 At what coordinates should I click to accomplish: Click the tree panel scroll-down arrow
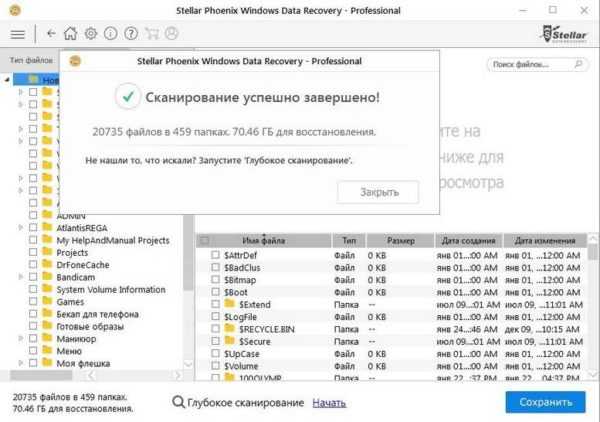point(188,364)
